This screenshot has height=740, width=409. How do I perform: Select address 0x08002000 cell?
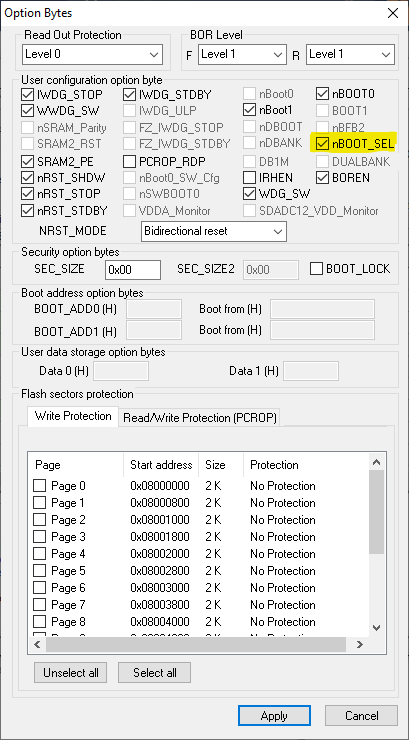click(x=160, y=554)
